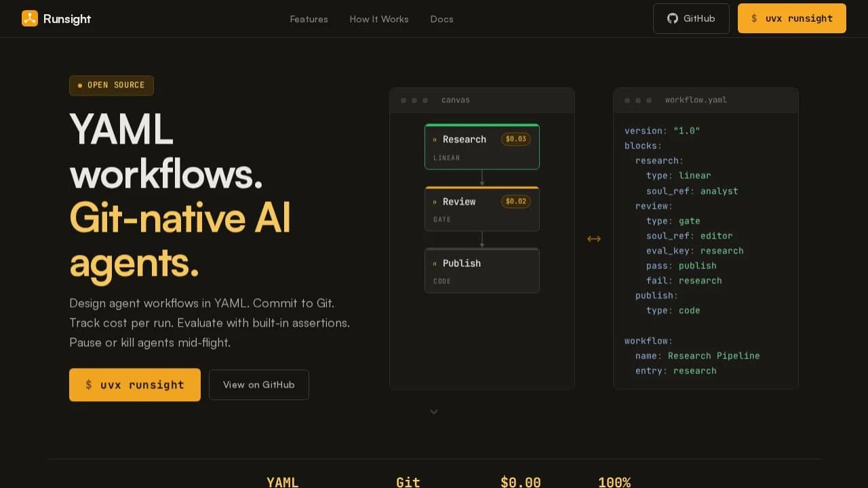
Task: Click the small square icon beside Review
Action: tap(435, 202)
